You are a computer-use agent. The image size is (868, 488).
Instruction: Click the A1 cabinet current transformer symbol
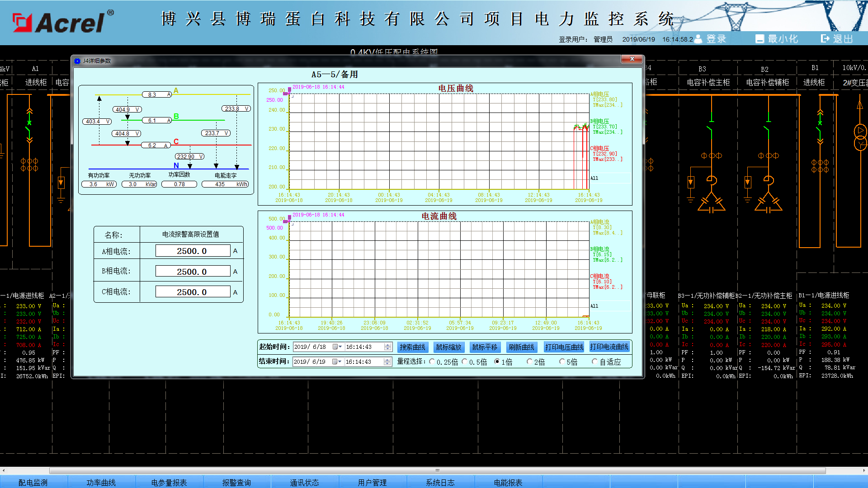click(x=29, y=164)
